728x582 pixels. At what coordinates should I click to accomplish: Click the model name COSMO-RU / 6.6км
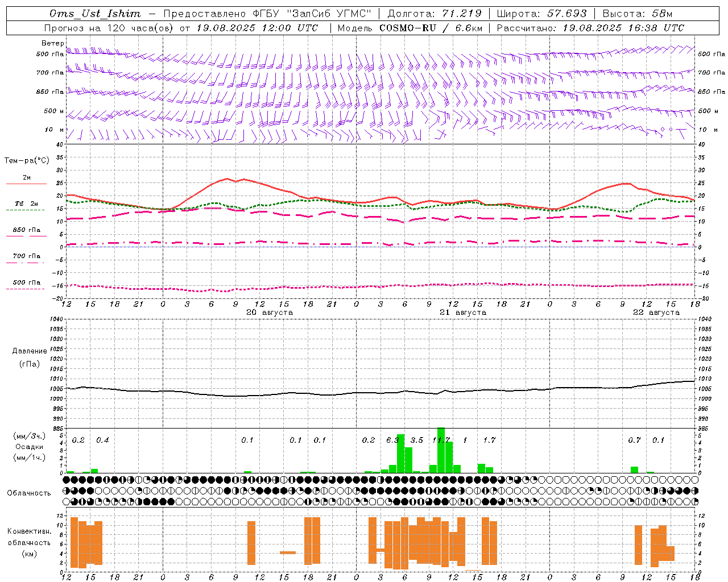click(x=431, y=28)
